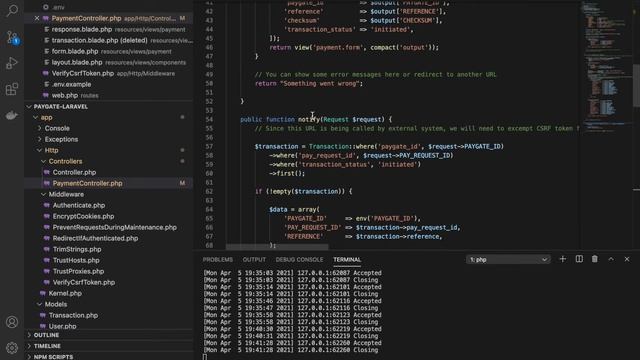Open EncryptCookies.php file

tap(109, 217)
